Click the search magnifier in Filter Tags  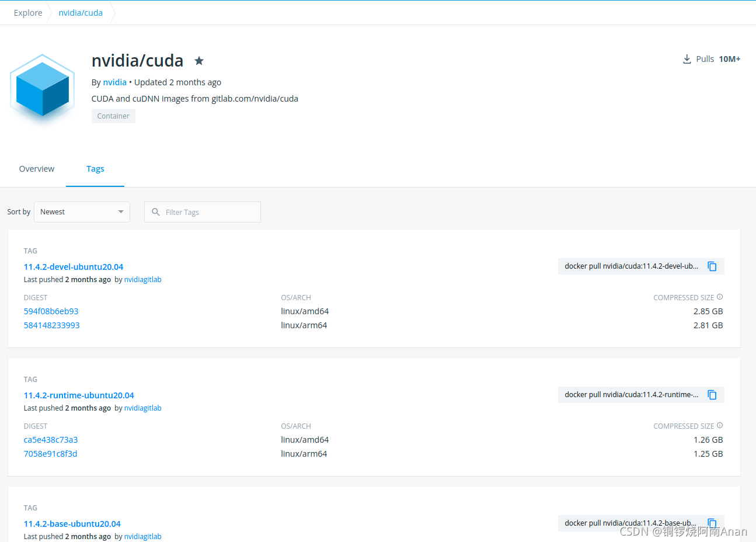point(155,211)
